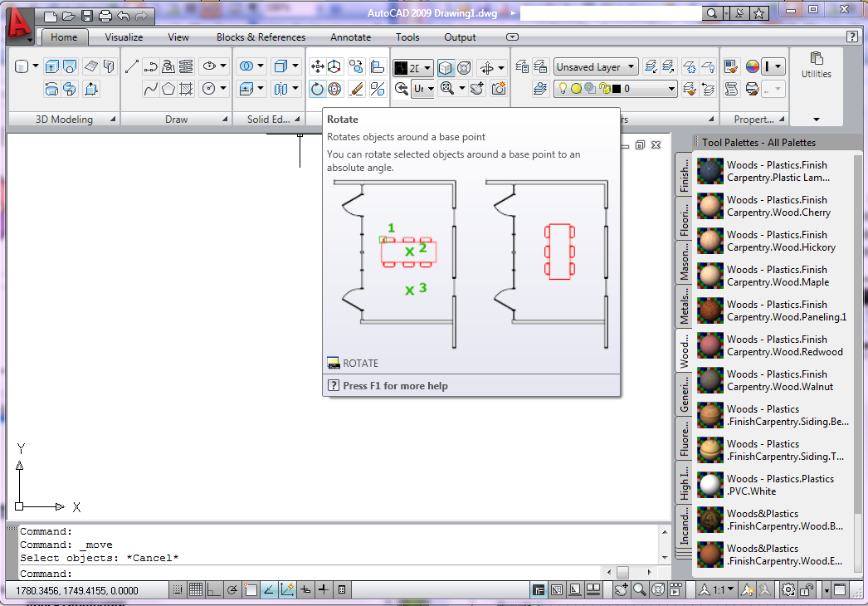Viewport: 868px width, 606px height.
Task: Toggle Lineweight display in status bar
Action: click(x=324, y=590)
